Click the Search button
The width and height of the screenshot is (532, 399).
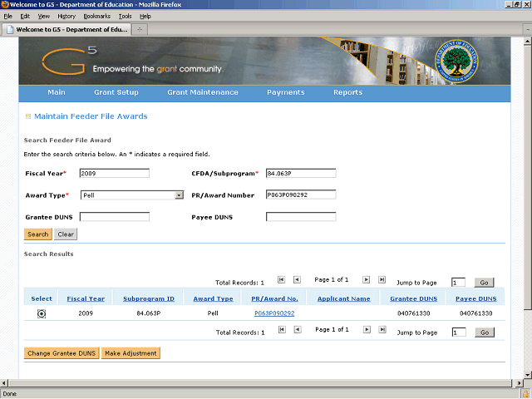(38, 234)
